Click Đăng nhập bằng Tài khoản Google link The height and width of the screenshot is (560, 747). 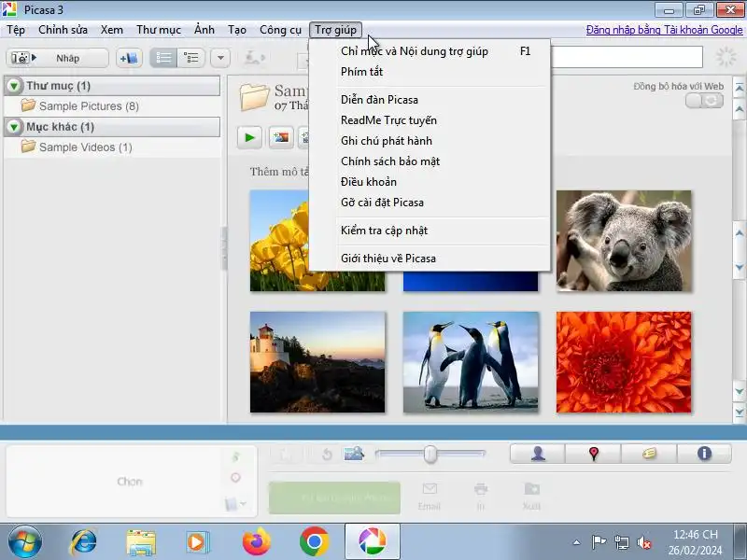pos(664,30)
